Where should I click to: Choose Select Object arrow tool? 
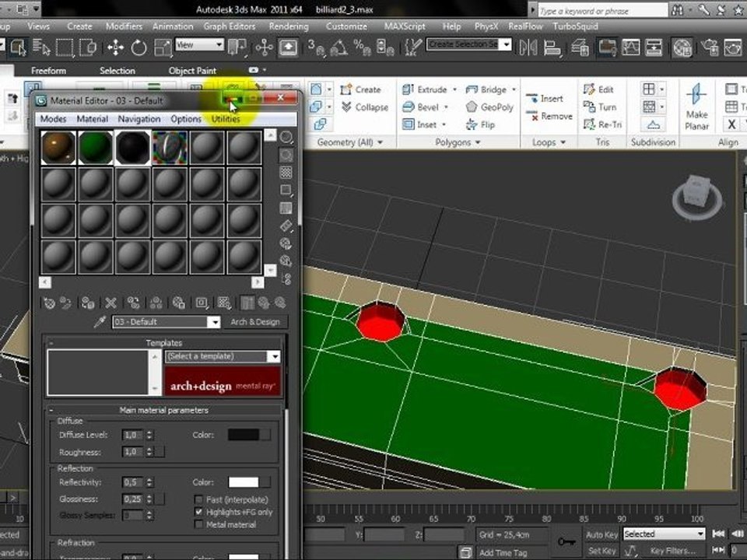pos(18,47)
